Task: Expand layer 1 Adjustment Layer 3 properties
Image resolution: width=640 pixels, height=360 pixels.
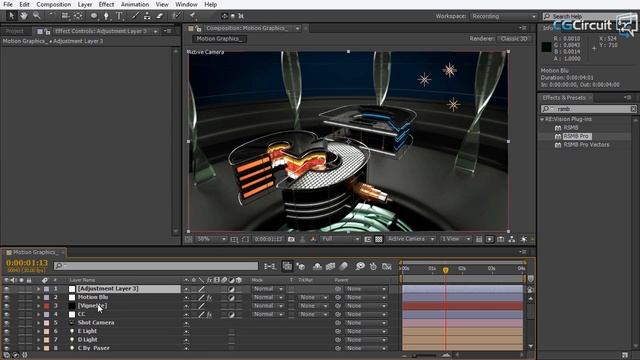Action: (39, 289)
